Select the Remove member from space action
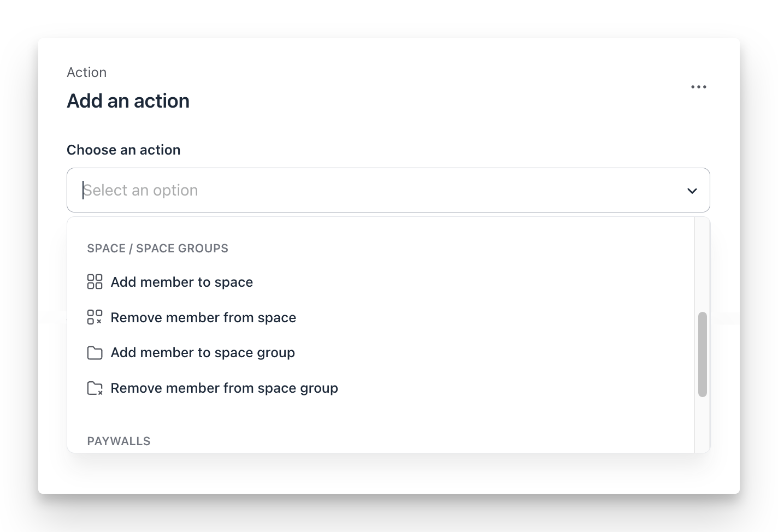This screenshot has height=532, width=778. coord(203,317)
